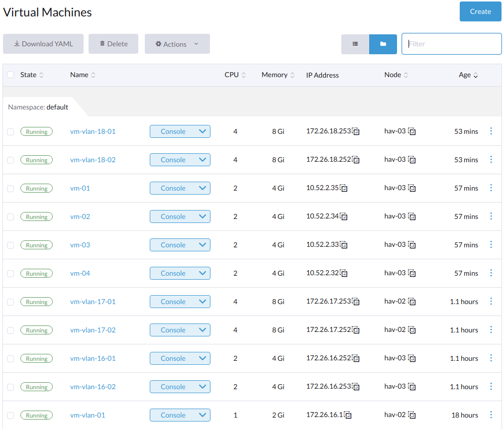Expand Console dropdown arrow for vm-vlan-17-01
The width and height of the screenshot is (504, 429).
coord(202,302)
